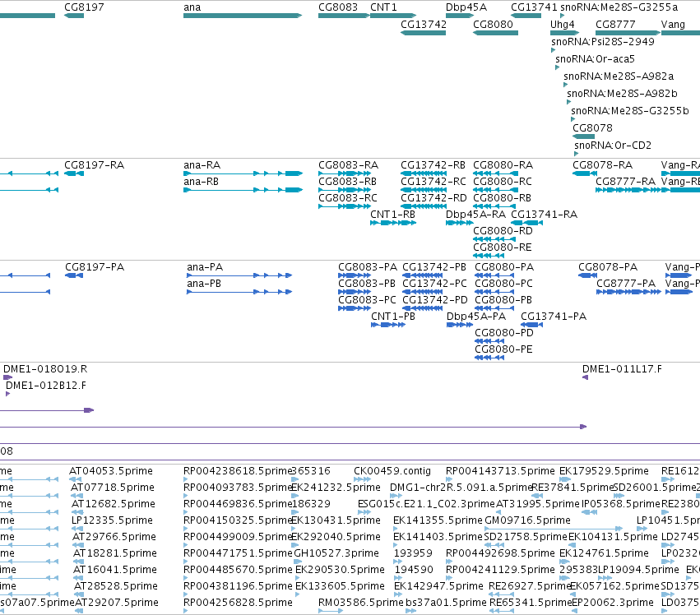Select the DME1-018O19.R BAC end label

pyautogui.click(x=45, y=369)
